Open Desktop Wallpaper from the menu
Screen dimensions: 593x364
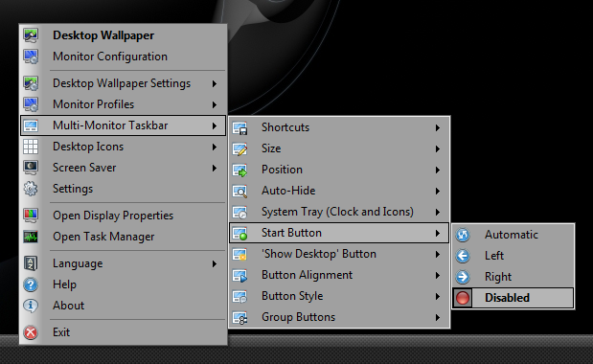tap(124, 35)
